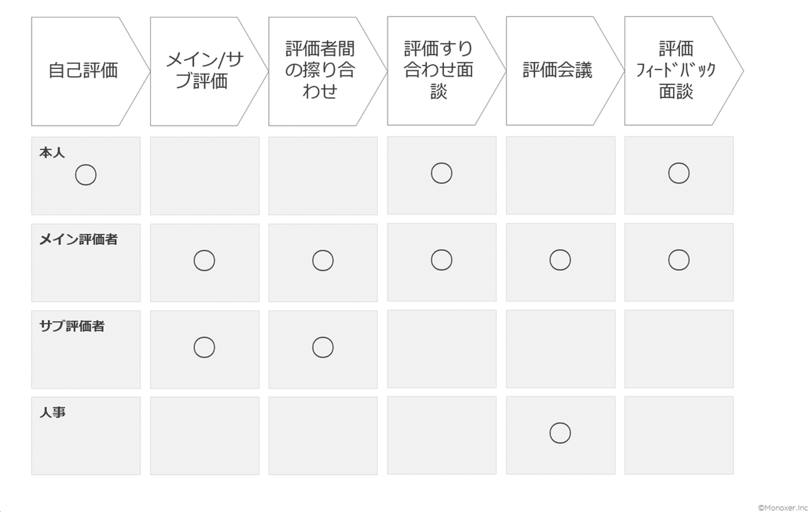
Task: Click the circle in the 本人 label cell
Action: click(86, 175)
